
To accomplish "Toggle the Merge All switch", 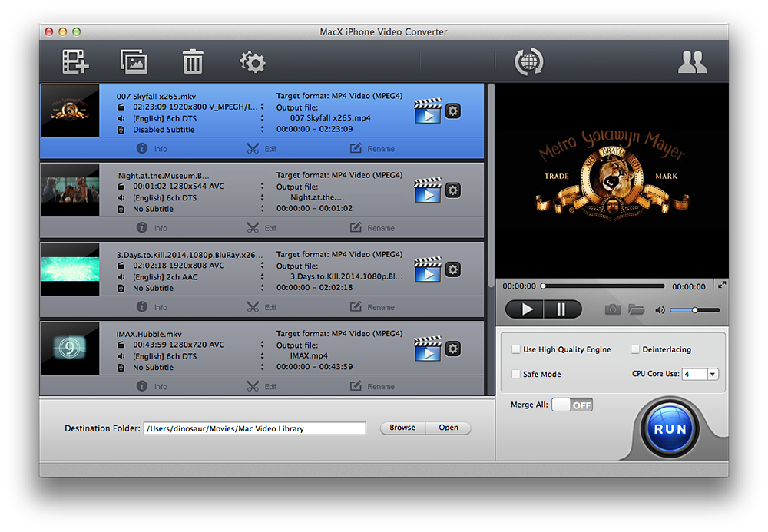I will click(x=572, y=405).
